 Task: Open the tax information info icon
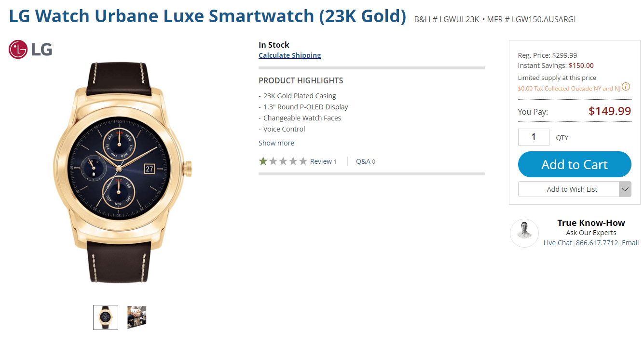click(626, 87)
